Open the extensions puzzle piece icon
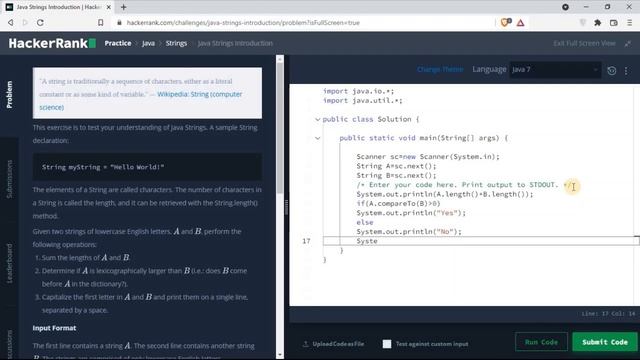Image resolution: width=640 pixels, height=360 pixels. click(598, 23)
